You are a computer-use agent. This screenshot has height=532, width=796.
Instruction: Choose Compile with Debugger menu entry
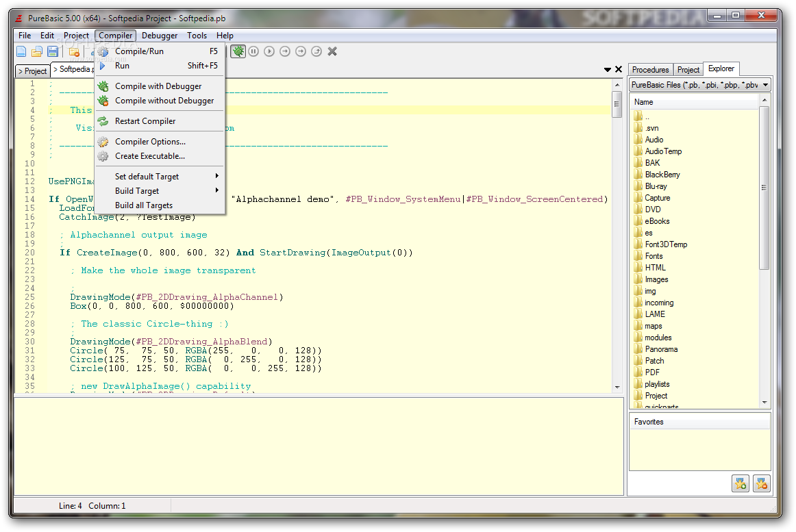(x=160, y=86)
